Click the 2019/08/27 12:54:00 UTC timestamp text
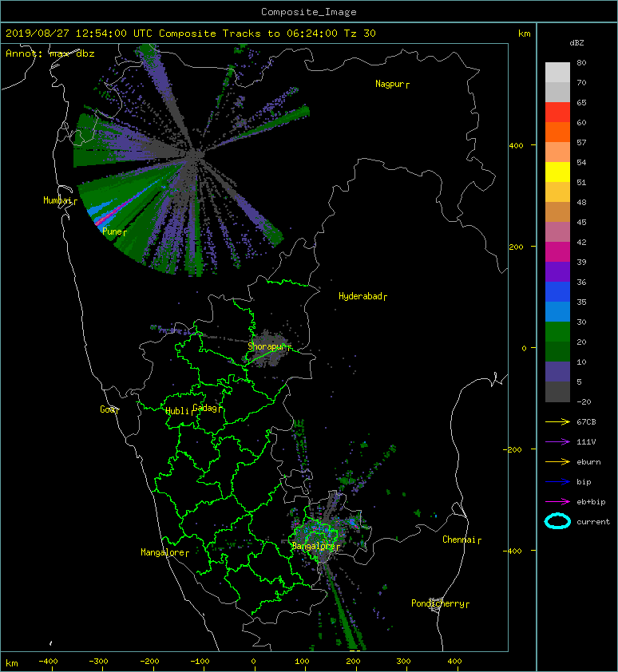The width and height of the screenshot is (618, 672). pos(79,34)
